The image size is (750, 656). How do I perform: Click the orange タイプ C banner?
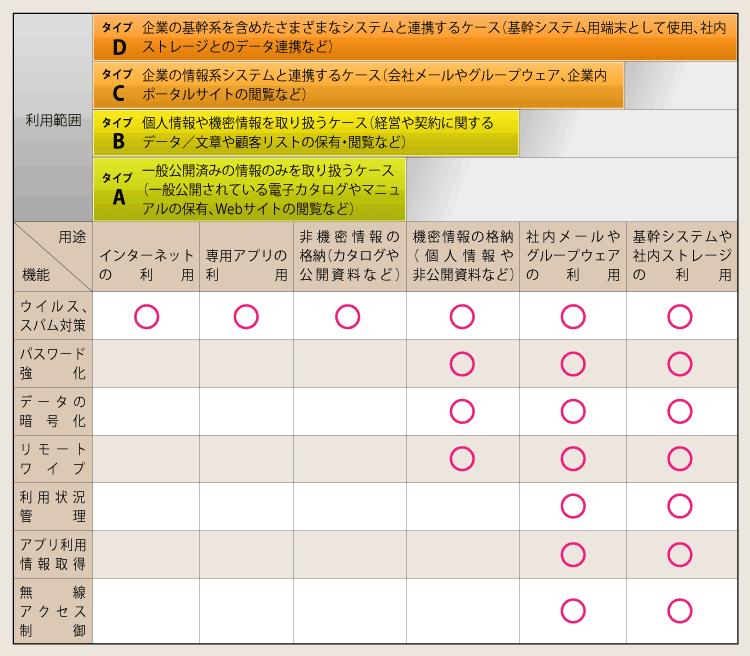click(x=358, y=85)
